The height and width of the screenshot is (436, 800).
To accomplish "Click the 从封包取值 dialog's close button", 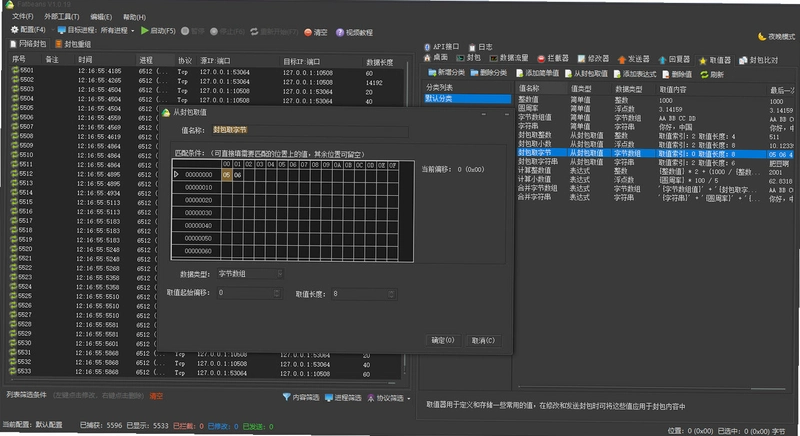I will click(507, 115).
